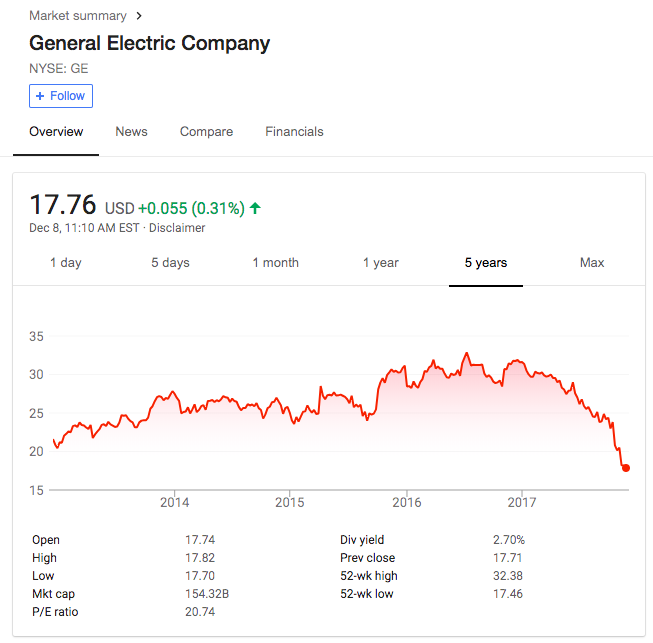
Task: Select the 1 day time range
Action: coord(66,263)
